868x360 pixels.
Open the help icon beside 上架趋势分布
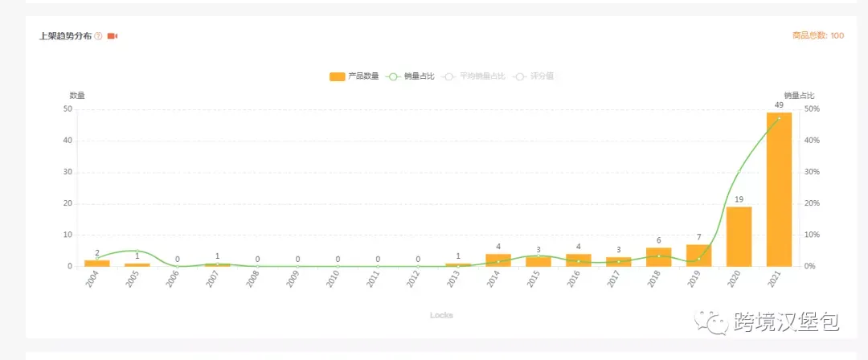click(99, 36)
